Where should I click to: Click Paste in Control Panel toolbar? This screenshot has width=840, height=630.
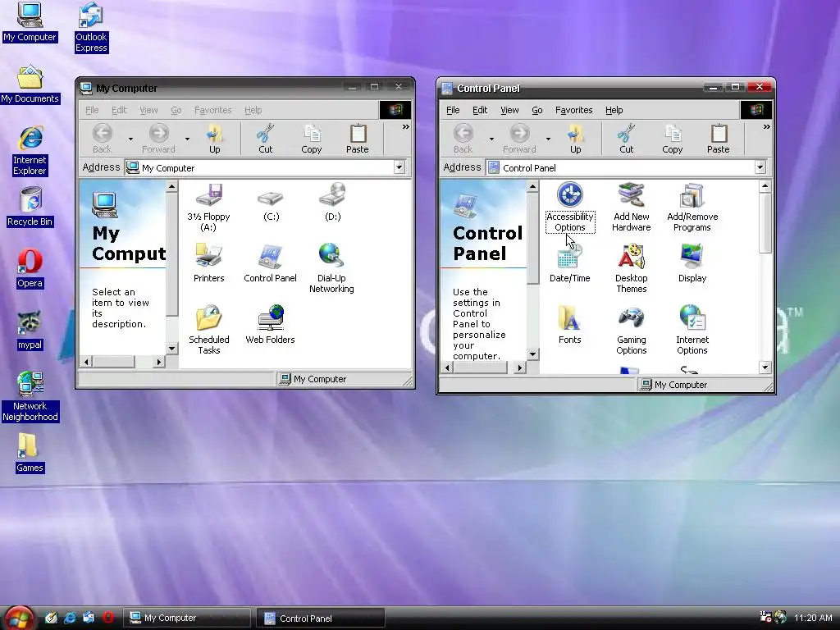tap(718, 139)
